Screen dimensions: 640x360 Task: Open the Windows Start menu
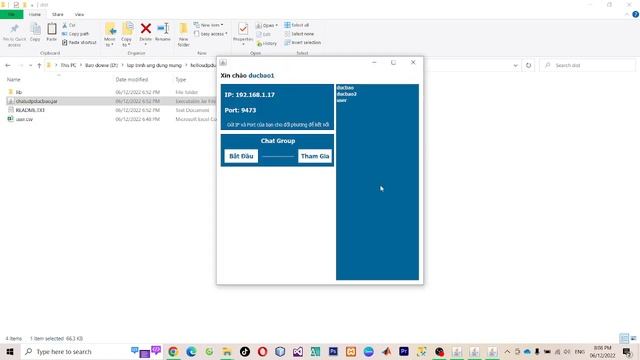pos(10,351)
